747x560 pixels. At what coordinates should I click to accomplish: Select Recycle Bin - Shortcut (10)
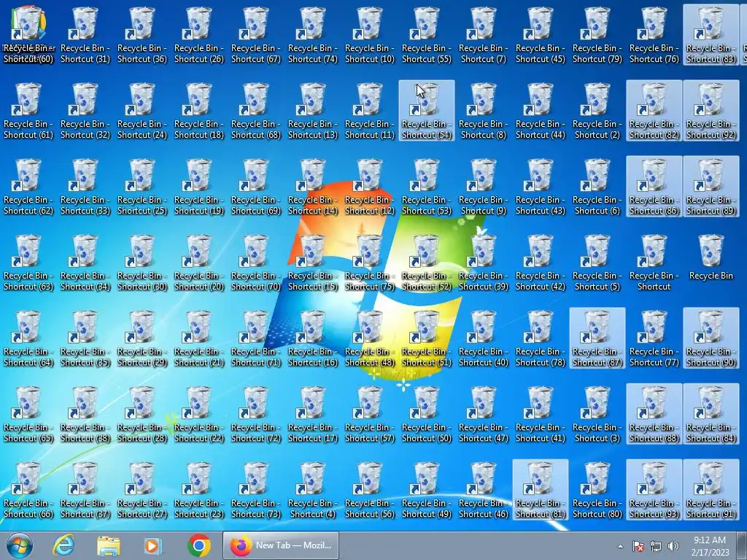coord(370,35)
